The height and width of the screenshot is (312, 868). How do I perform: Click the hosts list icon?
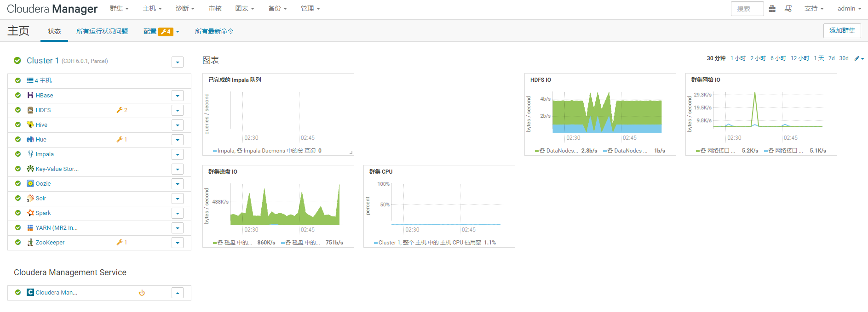click(x=30, y=80)
